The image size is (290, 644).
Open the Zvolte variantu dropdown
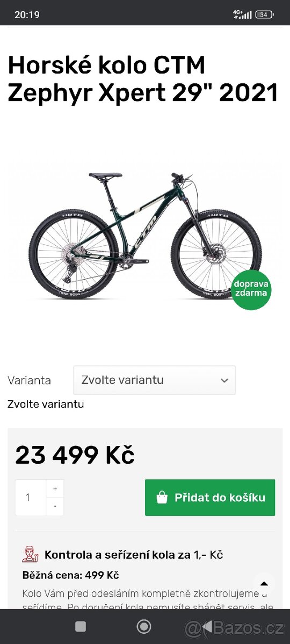(154, 380)
